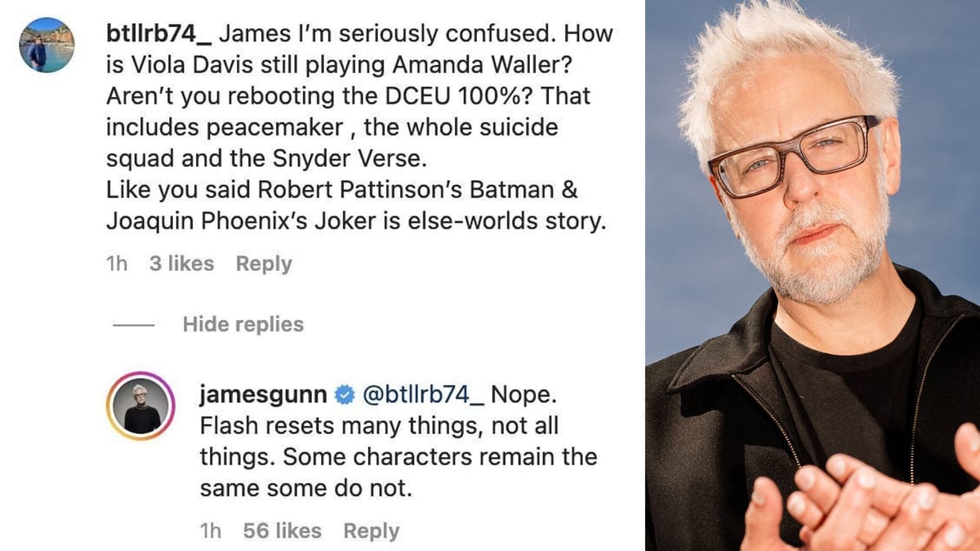The height and width of the screenshot is (551, 980).
Task: Follow the @btllrb74_ mention in the reply
Action: coord(423,395)
